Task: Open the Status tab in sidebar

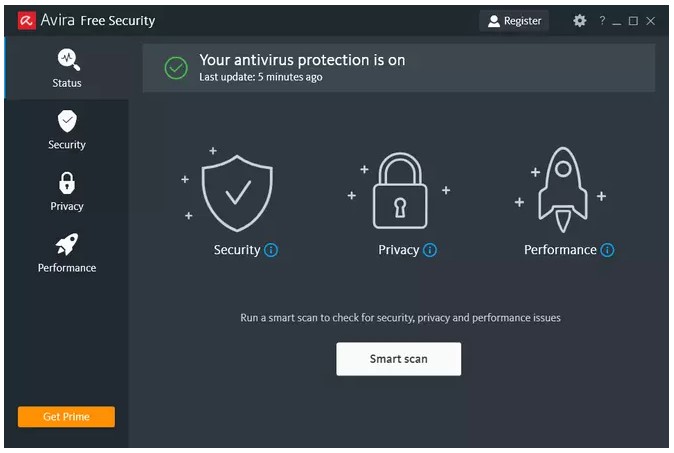Action: [x=67, y=68]
